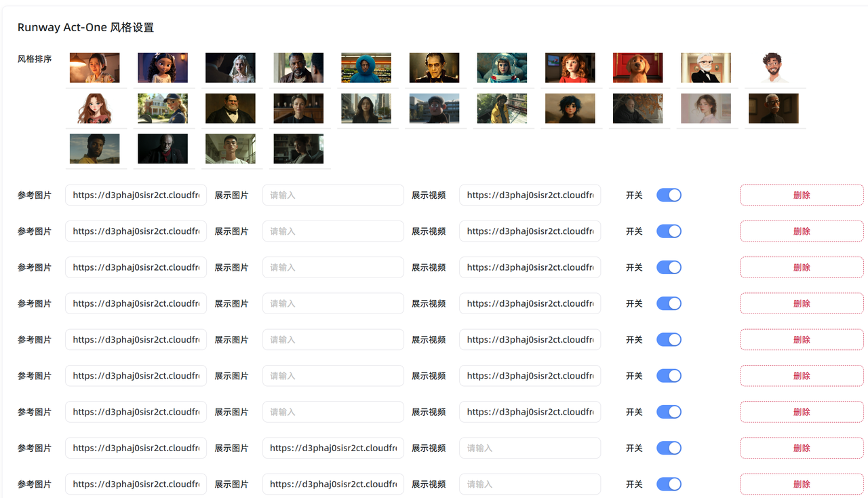
Task: Delete the second style row with 删除
Action: [x=802, y=231]
